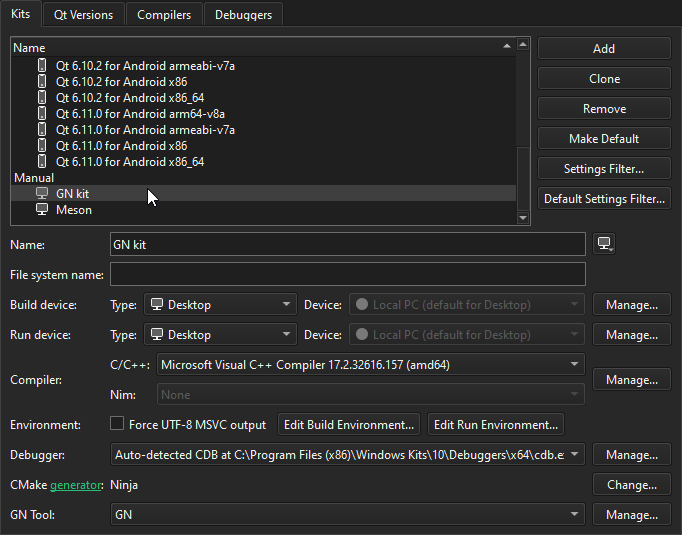Viewport: 682px width, 535px height.
Task: Toggle Force UTF-8 MSVC output checkbox
Action: coord(117,424)
